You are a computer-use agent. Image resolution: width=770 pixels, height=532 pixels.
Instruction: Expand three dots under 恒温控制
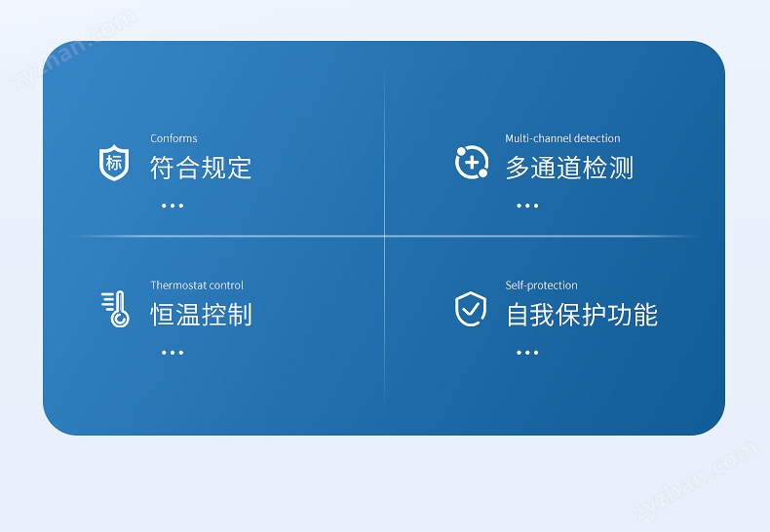[173, 353]
